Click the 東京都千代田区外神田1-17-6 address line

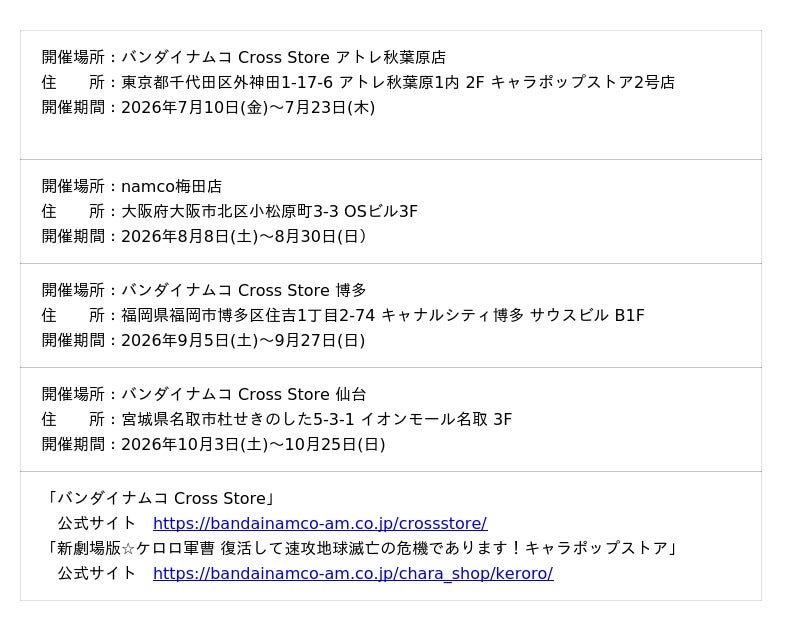(358, 82)
